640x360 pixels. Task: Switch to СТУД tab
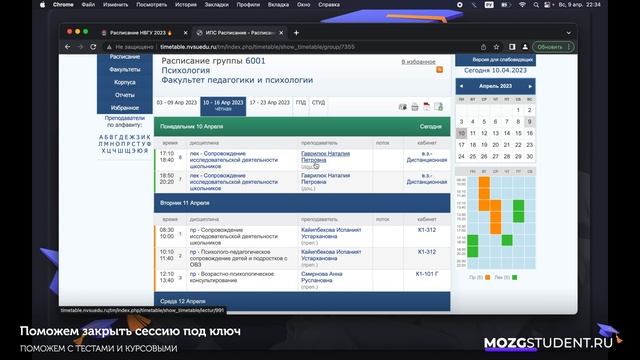[x=318, y=103]
